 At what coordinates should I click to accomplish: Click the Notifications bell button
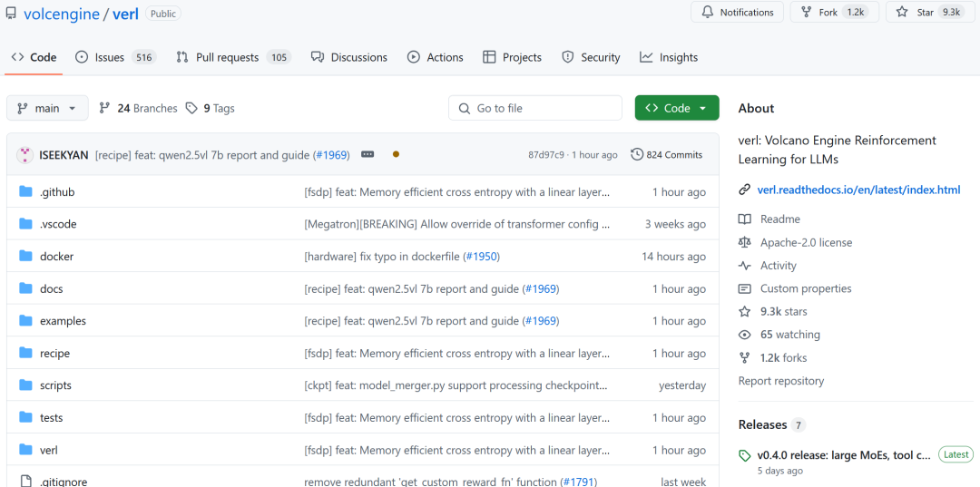coord(737,12)
